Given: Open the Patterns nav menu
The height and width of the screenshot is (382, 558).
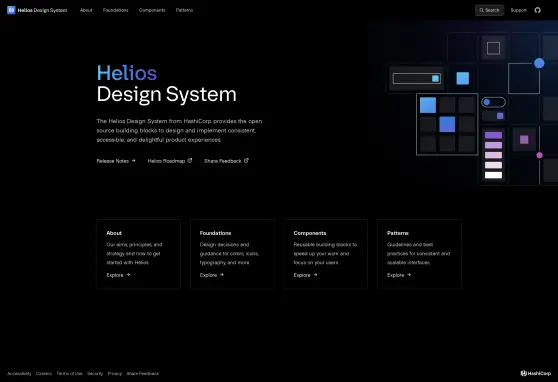Looking at the screenshot, I should pyautogui.click(x=184, y=10).
